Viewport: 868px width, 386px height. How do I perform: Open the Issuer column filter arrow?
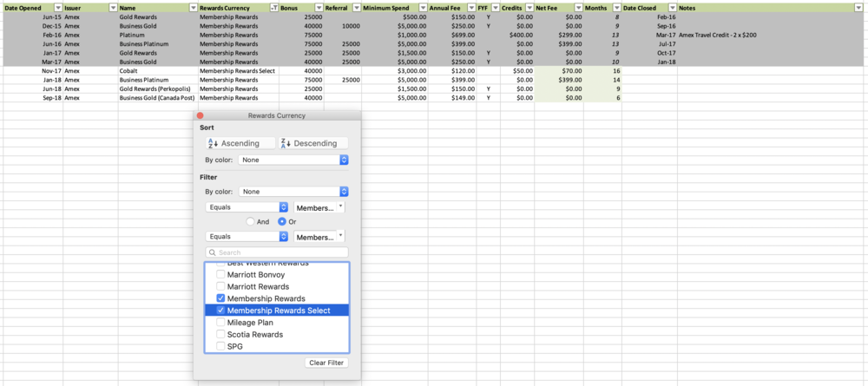pyautogui.click(x=112, y=7)
